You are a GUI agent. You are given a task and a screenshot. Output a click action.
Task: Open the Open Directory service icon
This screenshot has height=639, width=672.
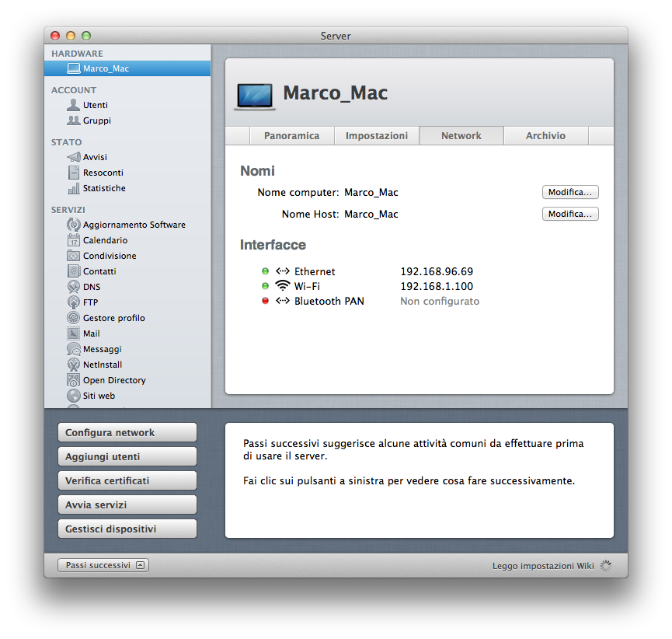73,380
